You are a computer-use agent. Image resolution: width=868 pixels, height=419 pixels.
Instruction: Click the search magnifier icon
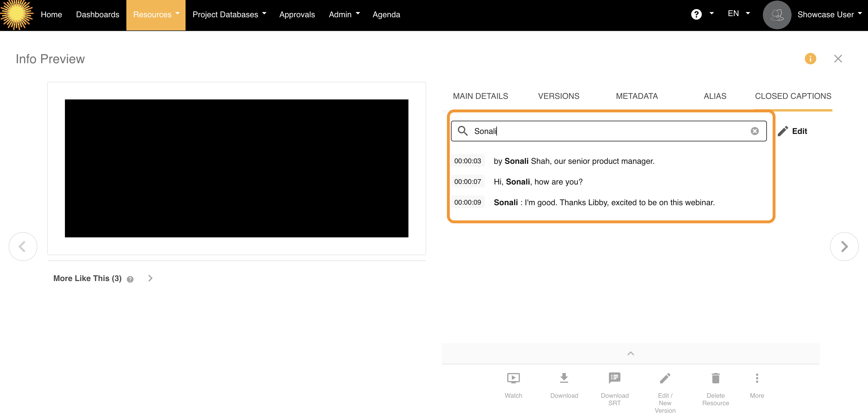coord(463,131)
